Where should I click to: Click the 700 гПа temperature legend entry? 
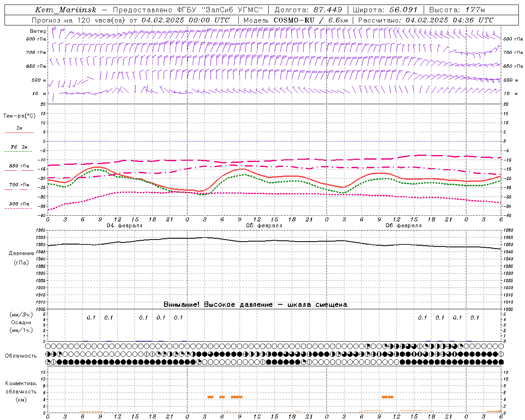point(19,185)
